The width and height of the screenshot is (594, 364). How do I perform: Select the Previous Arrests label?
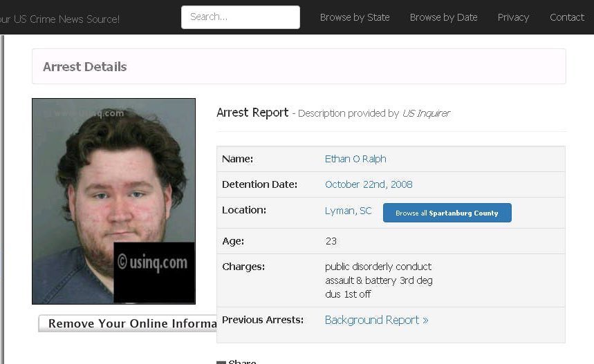point(263,320)
